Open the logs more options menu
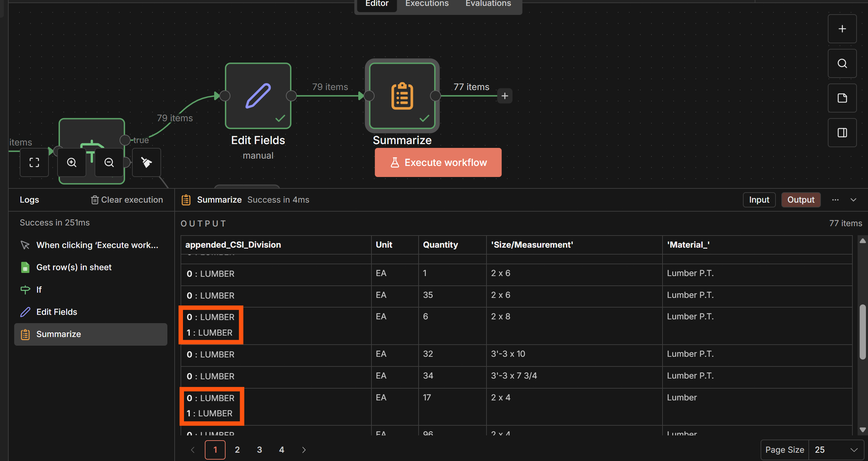The image size is (868, 461). tap(835, 200)
